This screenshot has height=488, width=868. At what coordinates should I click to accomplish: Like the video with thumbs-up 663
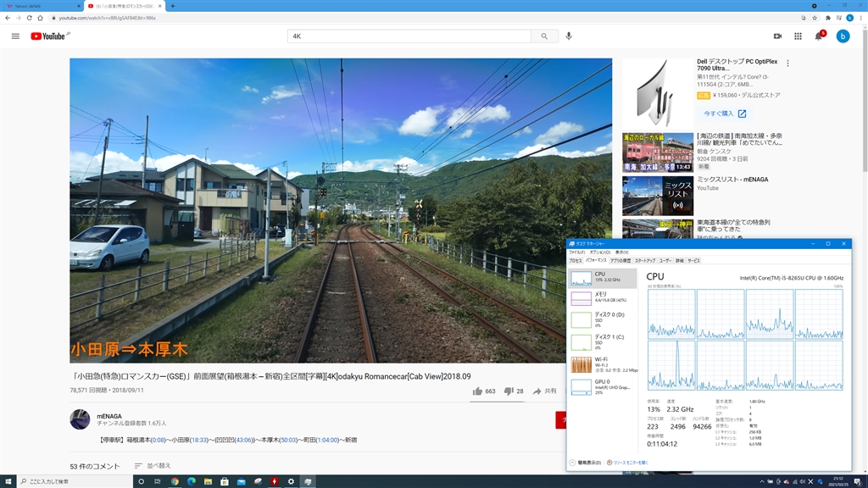click(484, 391)
